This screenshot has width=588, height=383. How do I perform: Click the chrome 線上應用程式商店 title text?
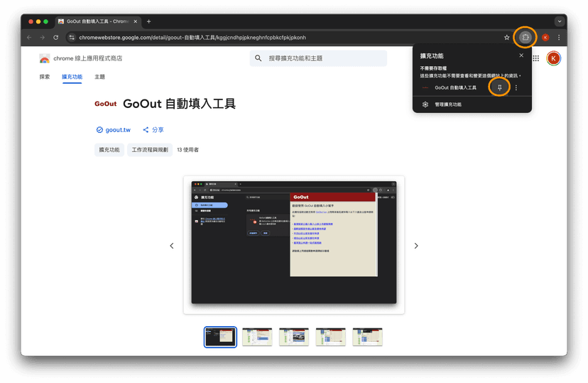point(88,58)
